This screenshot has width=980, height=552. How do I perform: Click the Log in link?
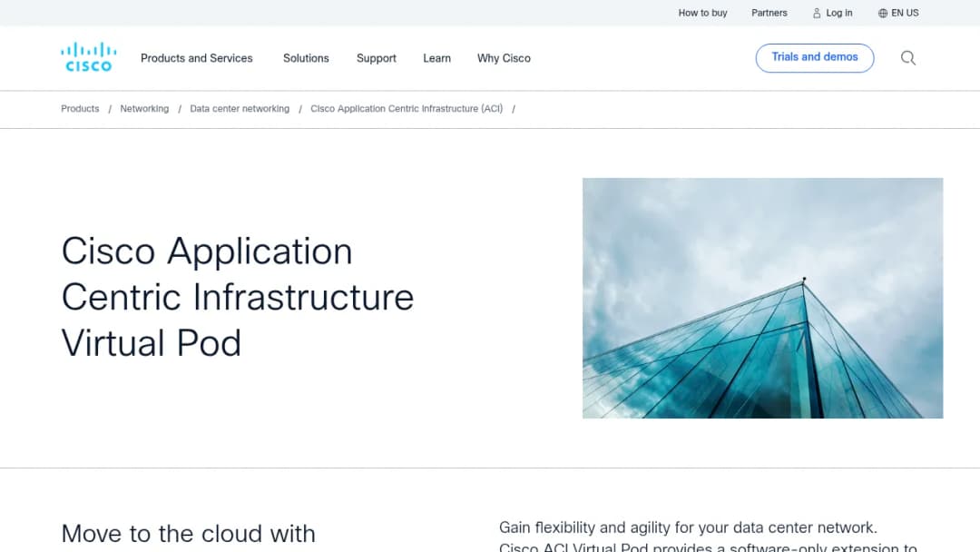838,13
